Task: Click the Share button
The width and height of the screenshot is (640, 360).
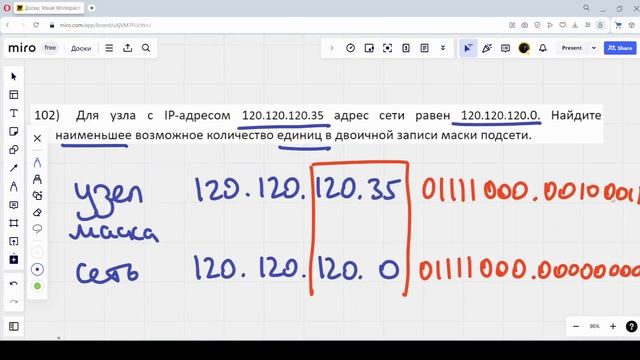Action: click(x=620, y=48)
